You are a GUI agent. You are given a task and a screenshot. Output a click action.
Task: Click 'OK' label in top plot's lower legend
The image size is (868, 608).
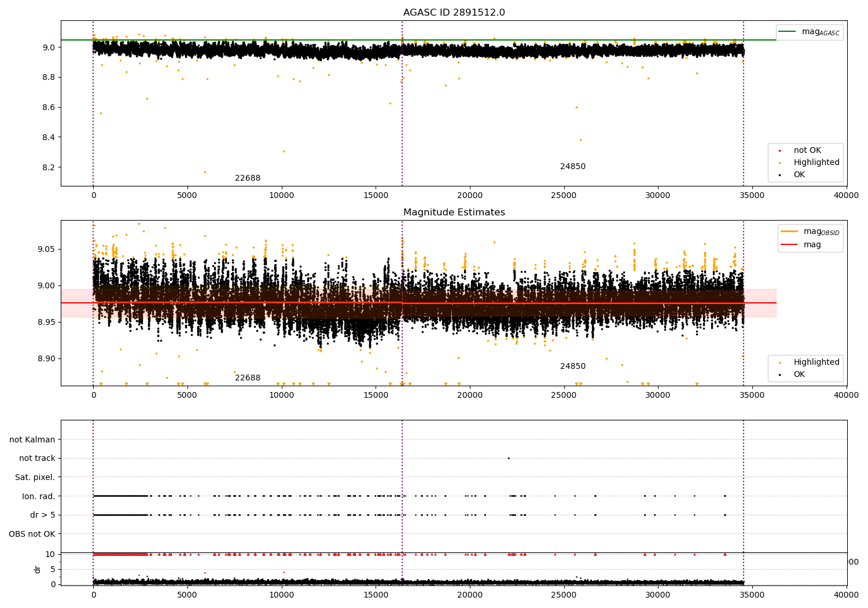(x=799, y=174)
